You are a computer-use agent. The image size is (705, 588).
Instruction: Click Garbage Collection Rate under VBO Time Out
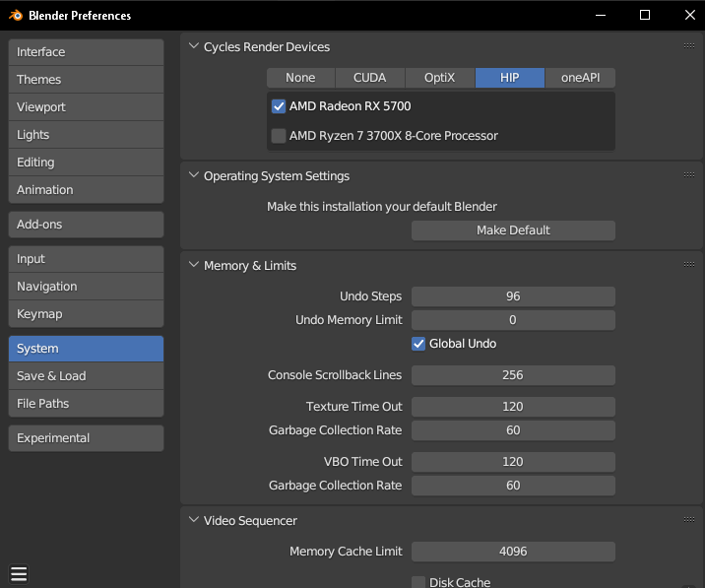513,486
